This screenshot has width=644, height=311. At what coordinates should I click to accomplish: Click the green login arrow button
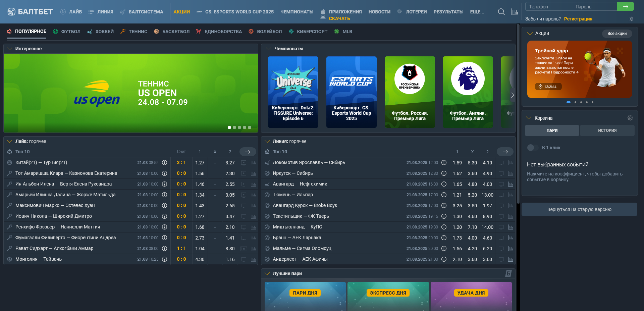(x=625, y=6)
